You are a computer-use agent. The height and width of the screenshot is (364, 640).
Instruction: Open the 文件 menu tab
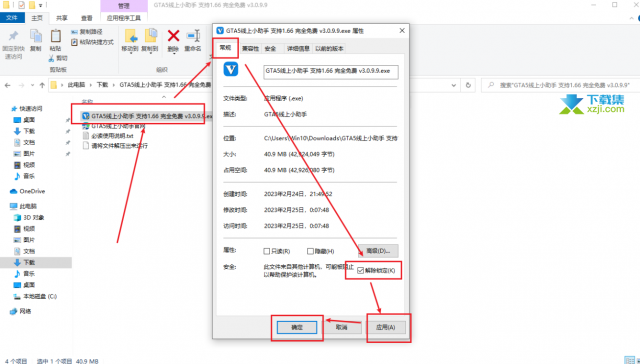tap(12, 18)
